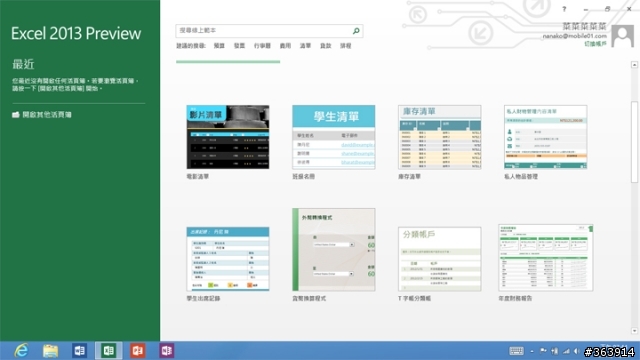Click the '庫存清單' caption text
Image resolution: width=640 pixels, height=360 pixels.
(x=409, y=176)
